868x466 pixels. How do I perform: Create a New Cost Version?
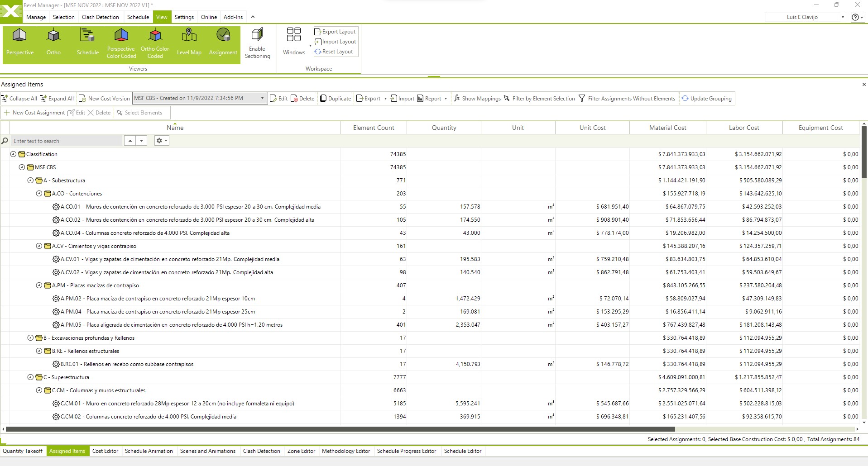point(105,99)
